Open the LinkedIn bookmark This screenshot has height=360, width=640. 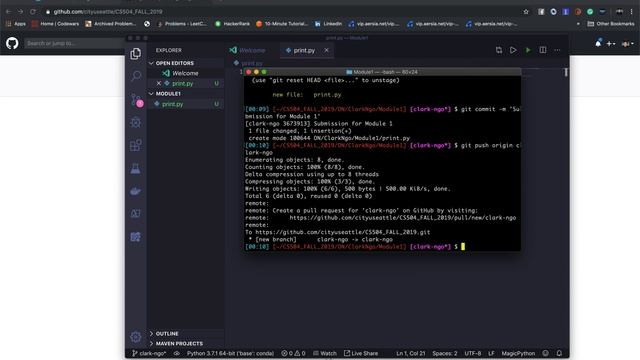[x=328, y=24]
